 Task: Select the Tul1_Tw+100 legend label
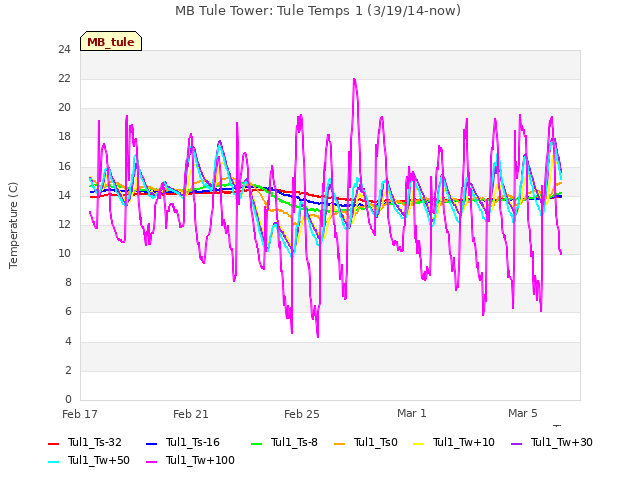click(200, 460)
